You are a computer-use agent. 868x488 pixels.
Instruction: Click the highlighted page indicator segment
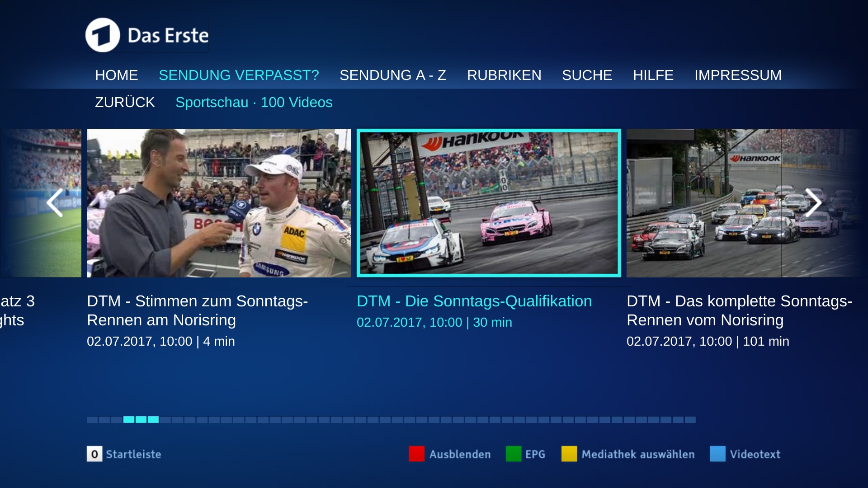[141, 420]
